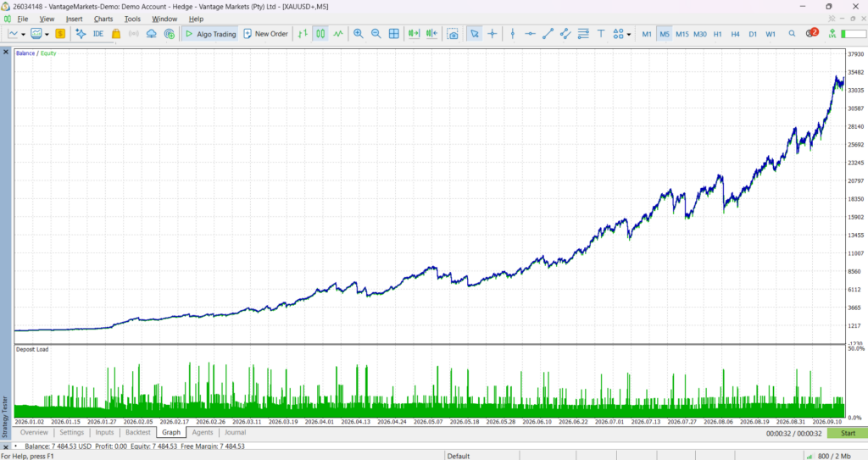The width and height of the screenshot is (868, 460).
Task: Select the Fibonacci retracement lines tool
Action: pos(583,34)
